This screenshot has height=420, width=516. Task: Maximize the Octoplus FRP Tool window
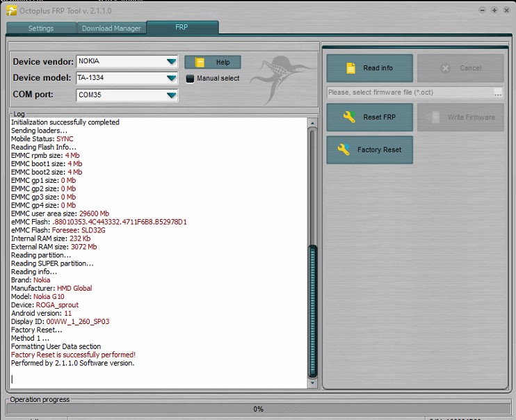point(494,10)
